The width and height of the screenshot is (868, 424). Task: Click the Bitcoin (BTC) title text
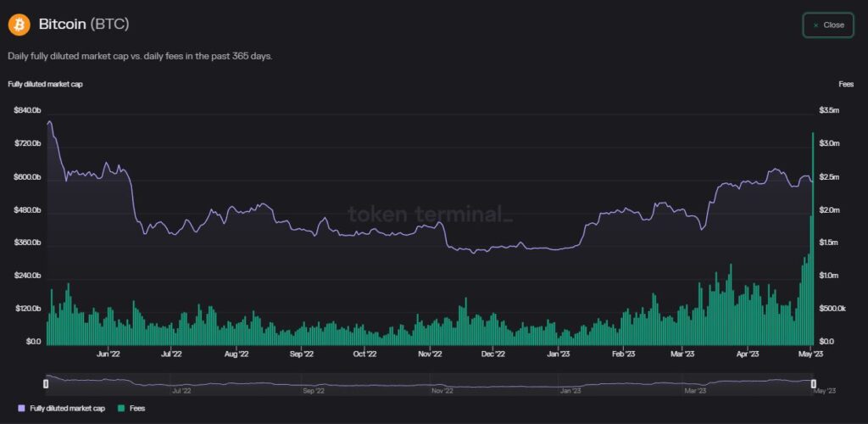click(84, 25)
